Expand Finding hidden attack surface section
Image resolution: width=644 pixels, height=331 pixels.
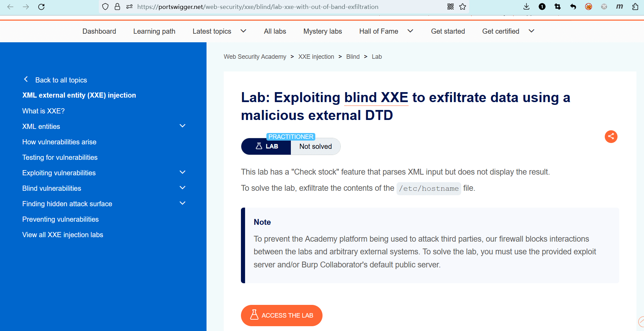click(182, 203)
